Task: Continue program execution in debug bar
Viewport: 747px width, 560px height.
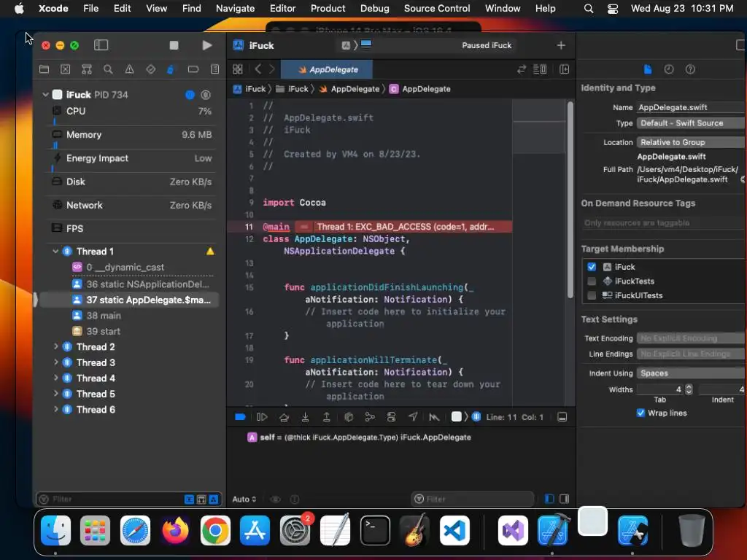Action: coord(262,417)
